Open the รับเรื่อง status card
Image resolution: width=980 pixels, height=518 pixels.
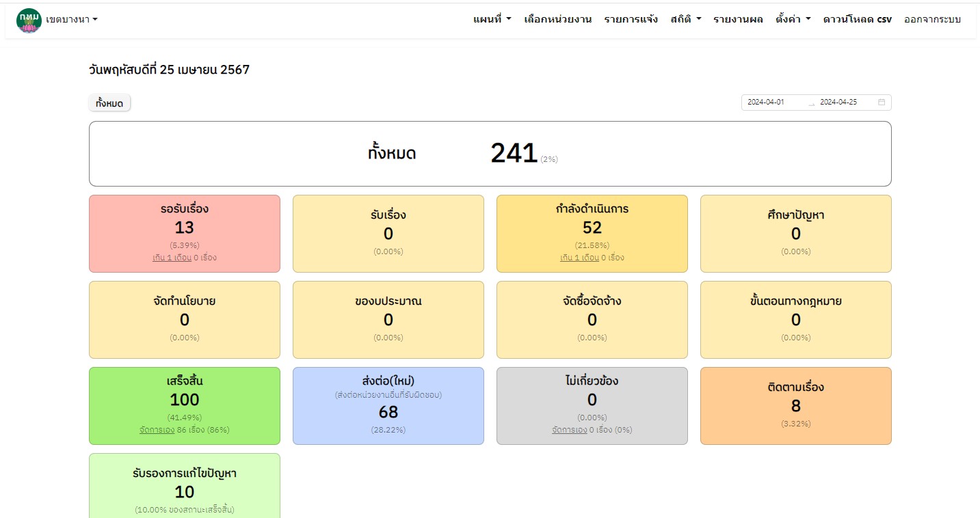pyautogui.click(x=388, y=234)
